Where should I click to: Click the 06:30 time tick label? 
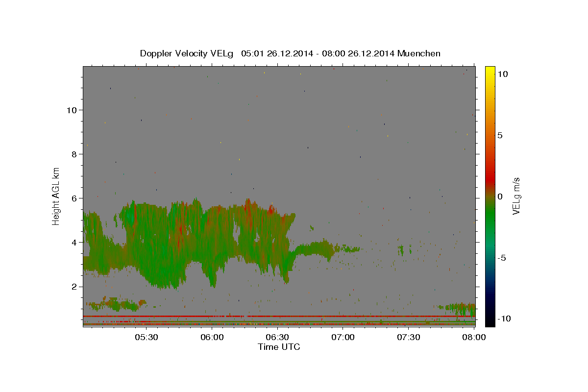point(277,337)
